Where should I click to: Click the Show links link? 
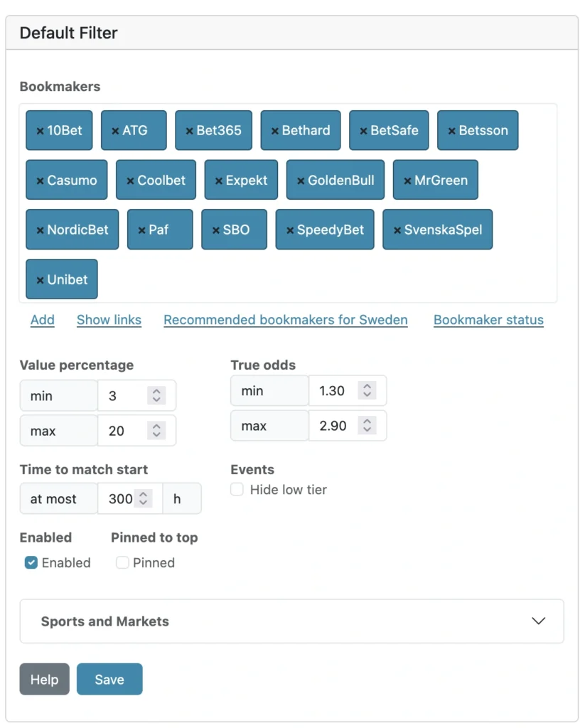click(x=109, y=320)
